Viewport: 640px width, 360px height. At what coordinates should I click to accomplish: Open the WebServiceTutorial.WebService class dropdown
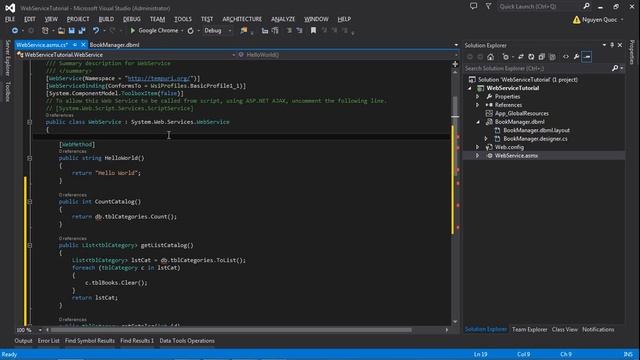click(x=126, y=55)
